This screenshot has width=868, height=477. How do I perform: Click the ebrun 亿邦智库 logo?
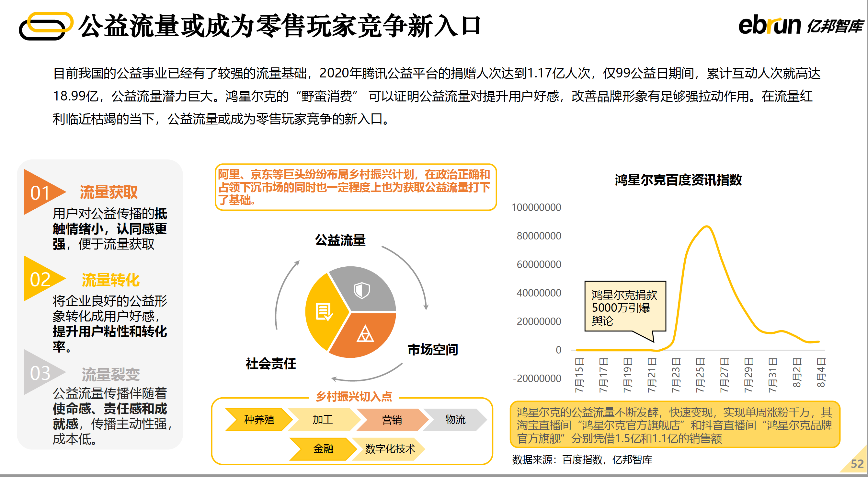(x=801, y=25)
